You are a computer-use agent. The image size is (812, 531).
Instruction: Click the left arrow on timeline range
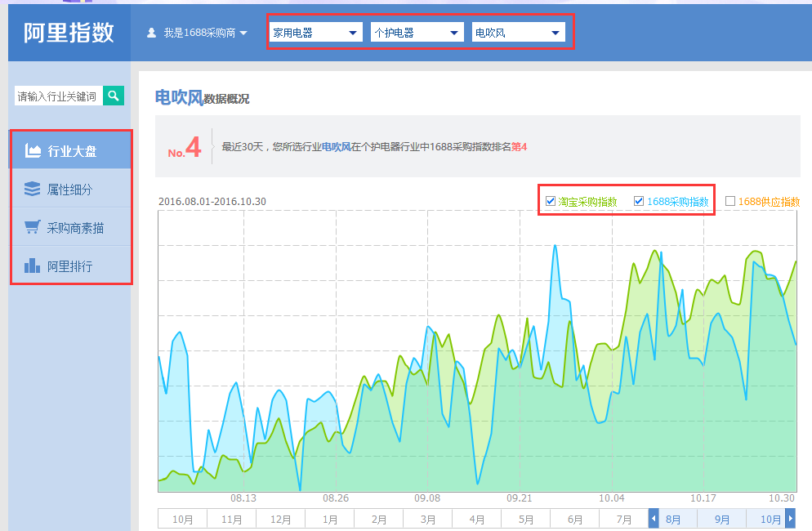click(x=654, y=519)
